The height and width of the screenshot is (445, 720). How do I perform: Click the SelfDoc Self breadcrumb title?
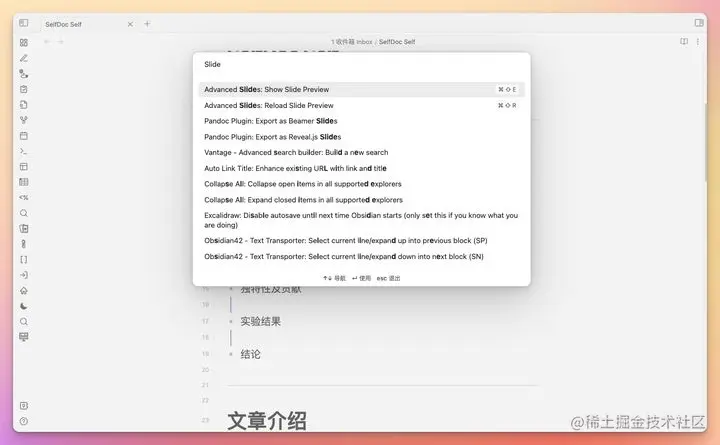397,42
